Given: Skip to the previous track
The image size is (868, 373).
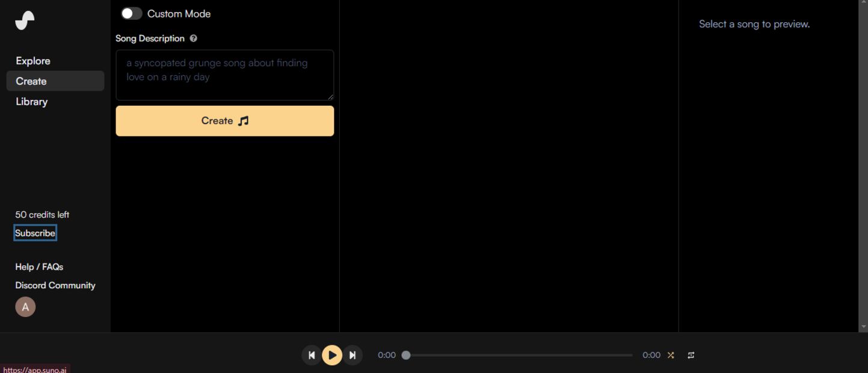Looking at the screenshot, I should [x=312, y=355].
